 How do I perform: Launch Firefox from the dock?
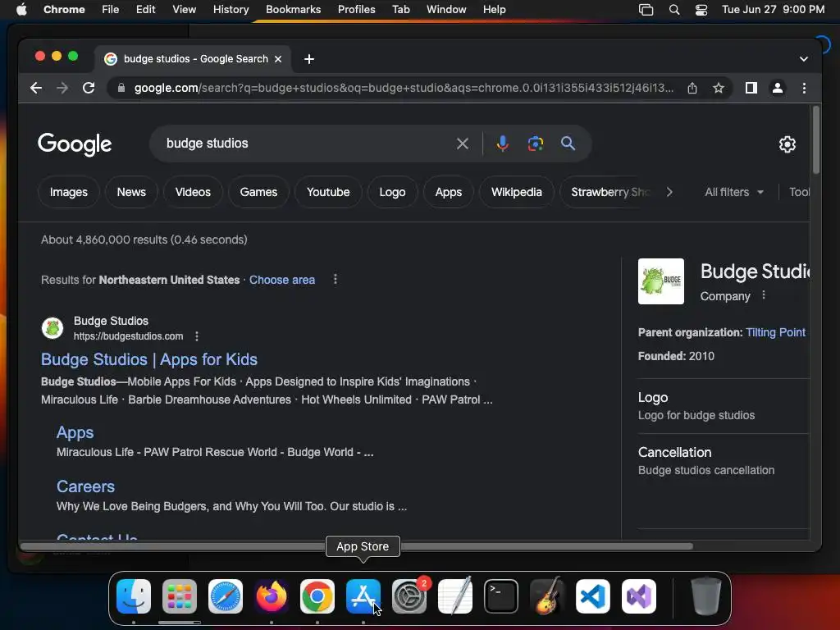(x=271, y=596)
